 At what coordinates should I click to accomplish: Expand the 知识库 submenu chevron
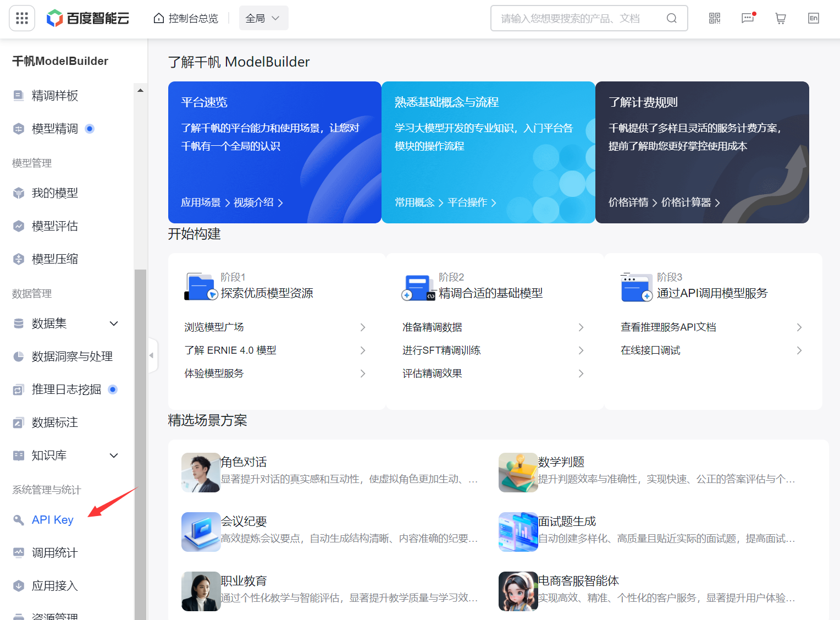click(x=114, y=456)
